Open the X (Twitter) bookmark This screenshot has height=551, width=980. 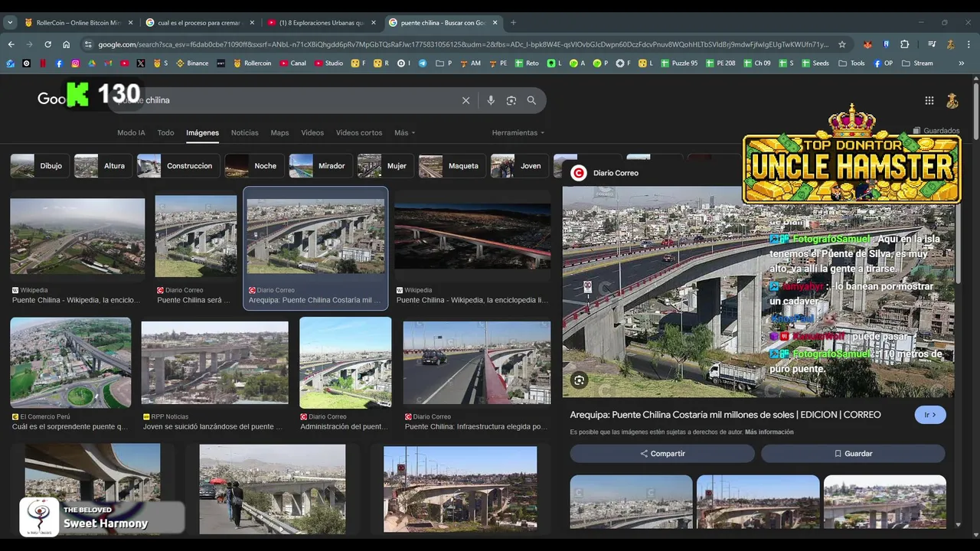[x=141, y=64]
